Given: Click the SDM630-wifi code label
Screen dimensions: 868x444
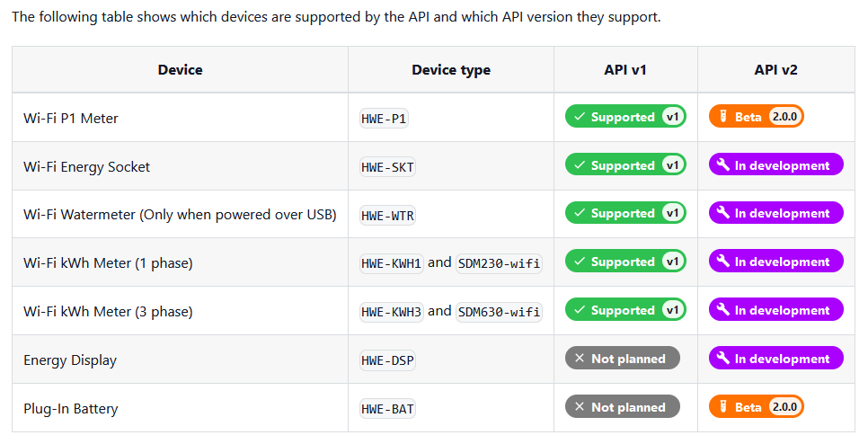Looking at the screenshot, I should [499, 312].
